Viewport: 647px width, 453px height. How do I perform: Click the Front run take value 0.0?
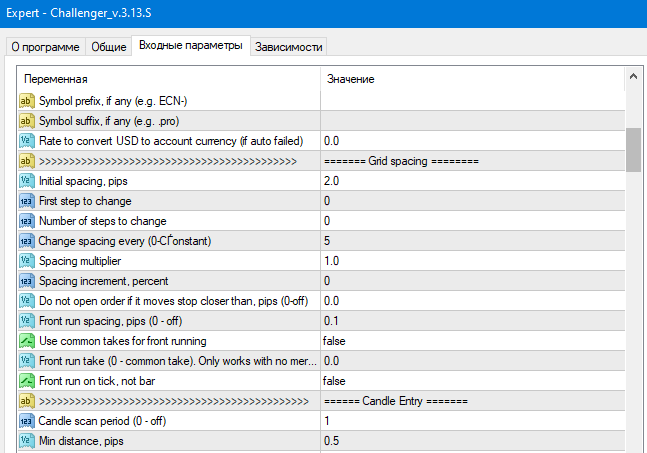coord(331,361)
